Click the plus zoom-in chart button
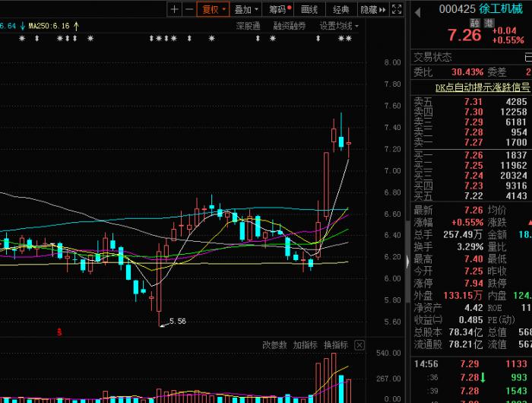 click(175, 9)
